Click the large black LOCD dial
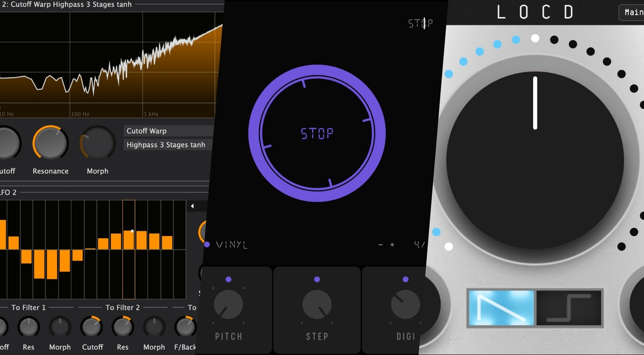The width and height of the screenshot is (644, 355). tap(535, 161)
